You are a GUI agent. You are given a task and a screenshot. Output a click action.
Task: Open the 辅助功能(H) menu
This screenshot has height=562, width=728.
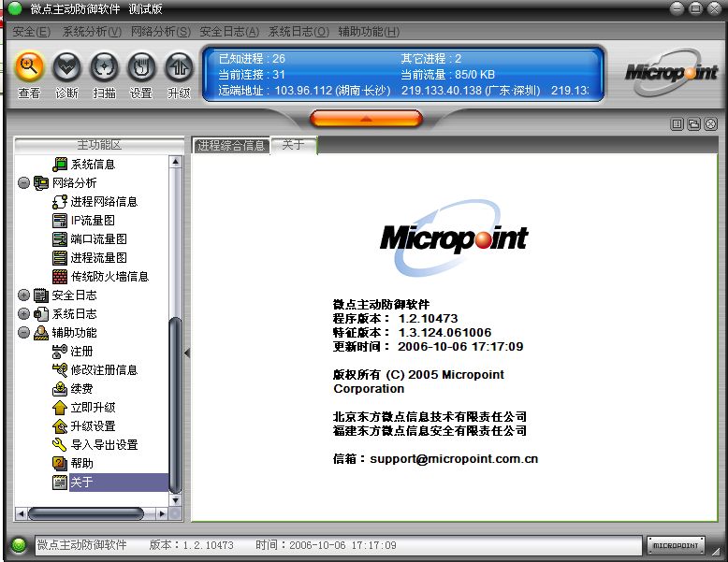coord(369,32)
